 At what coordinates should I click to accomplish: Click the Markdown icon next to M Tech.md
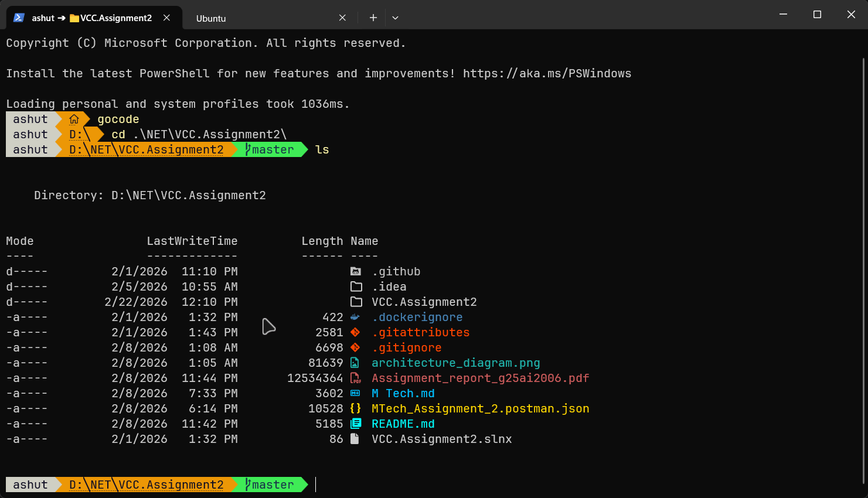(356, 393)
